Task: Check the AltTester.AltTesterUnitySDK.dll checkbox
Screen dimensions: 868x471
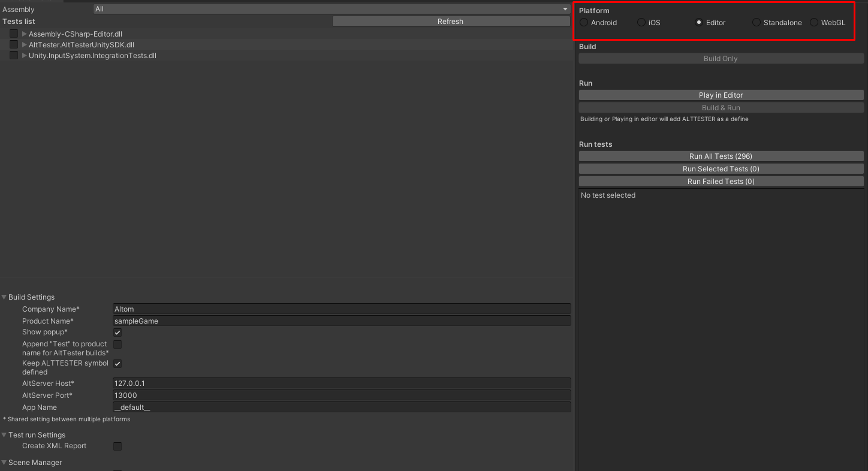Action: pos(13,44)
